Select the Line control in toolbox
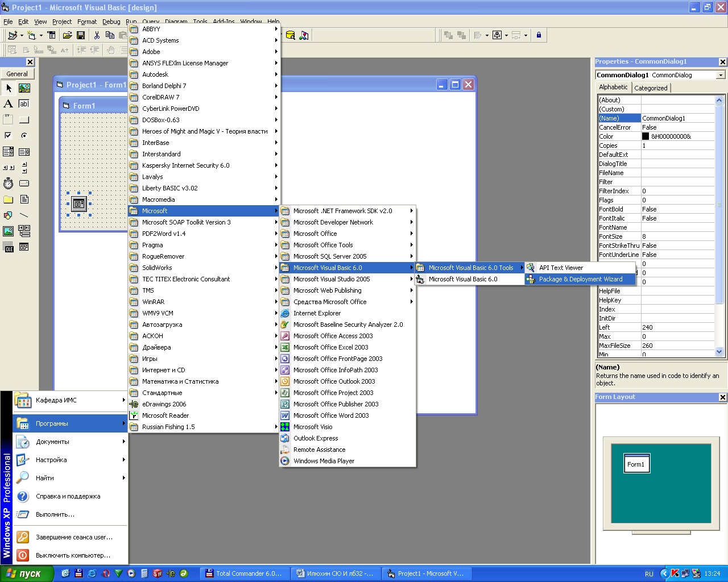This screenshot has height=582, width=728. (x=24, y=215)
